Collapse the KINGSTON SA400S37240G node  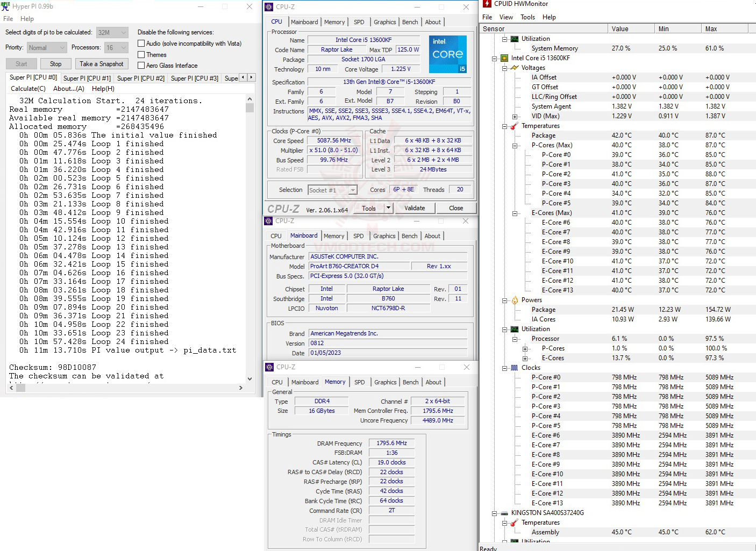(495, 513)
